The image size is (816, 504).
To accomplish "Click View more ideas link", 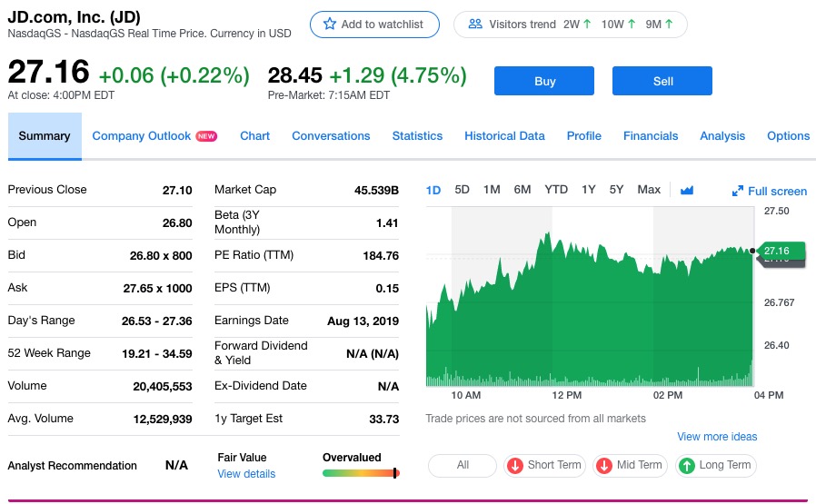I will point(717,437).
